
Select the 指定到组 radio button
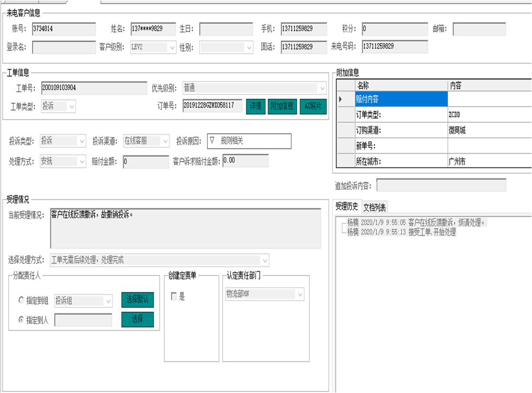[x=22, y=301]
